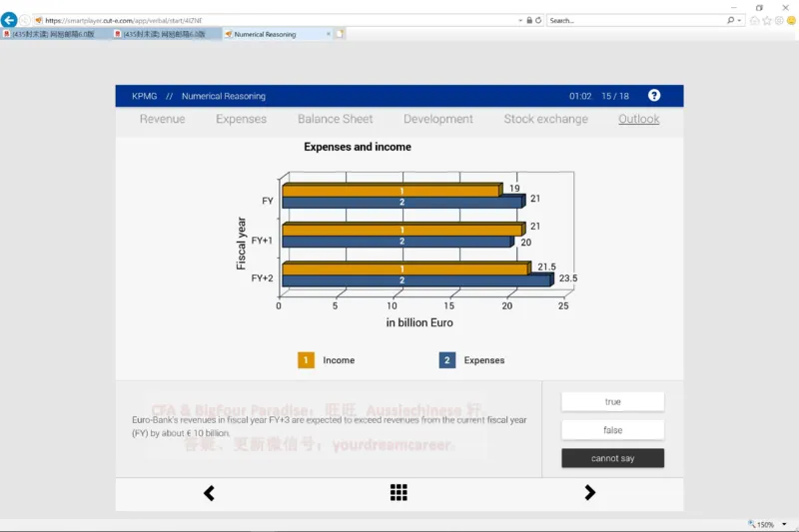Open the Revenue tab

click(x=162, y=119)
